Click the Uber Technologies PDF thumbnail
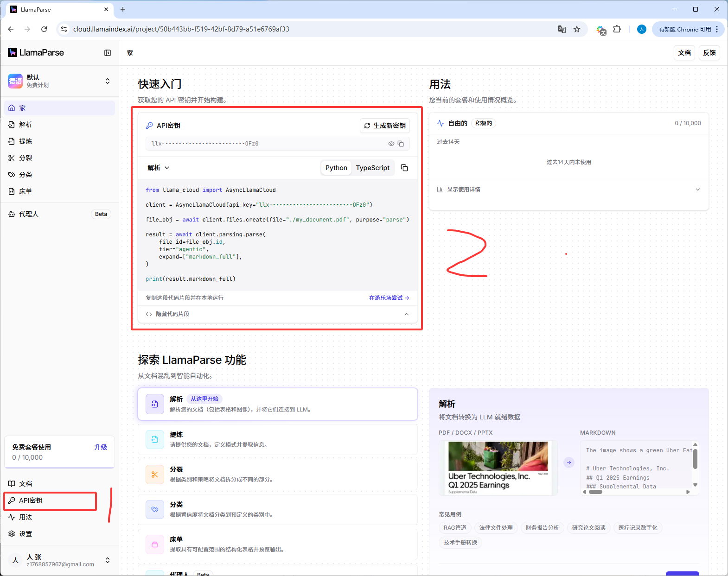This screenshot has width=728, height=576. [x=498, y=468]
